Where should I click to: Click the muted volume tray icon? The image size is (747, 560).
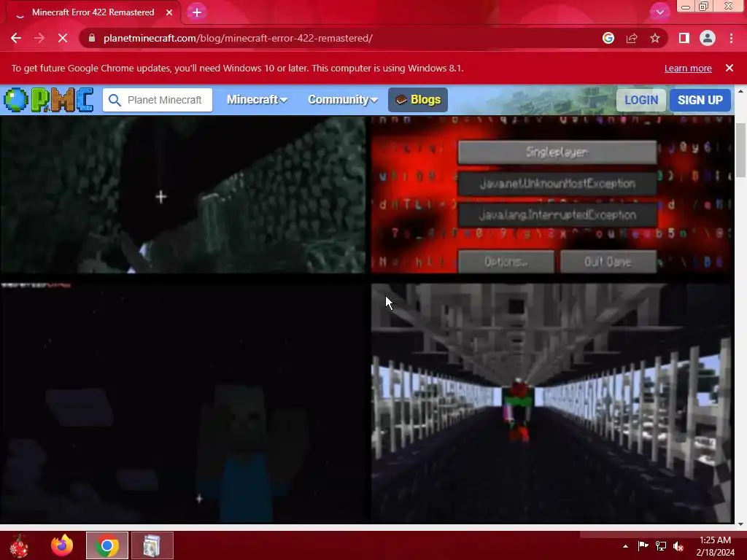[678, 546]
